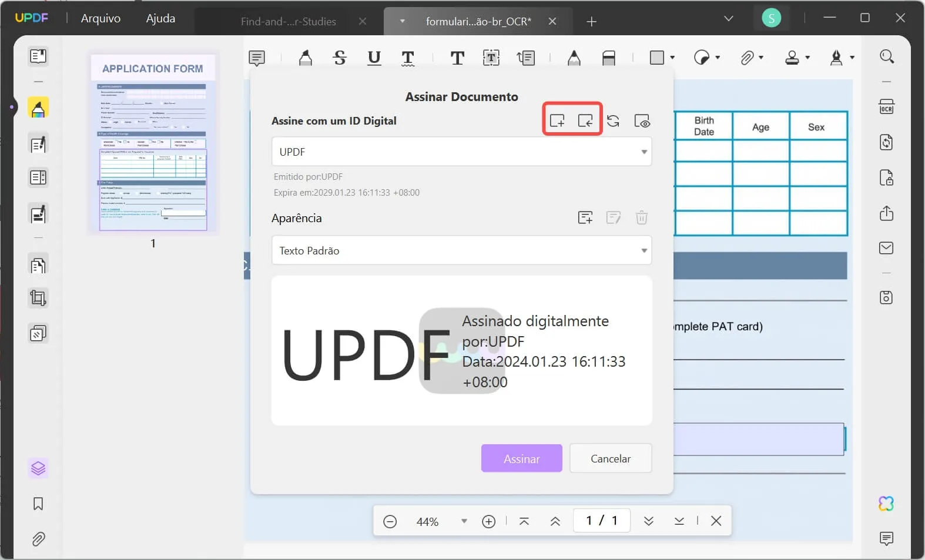Close the Find-and-...r-Studies tab
The image size is (925, 560).
pos(363,21)
